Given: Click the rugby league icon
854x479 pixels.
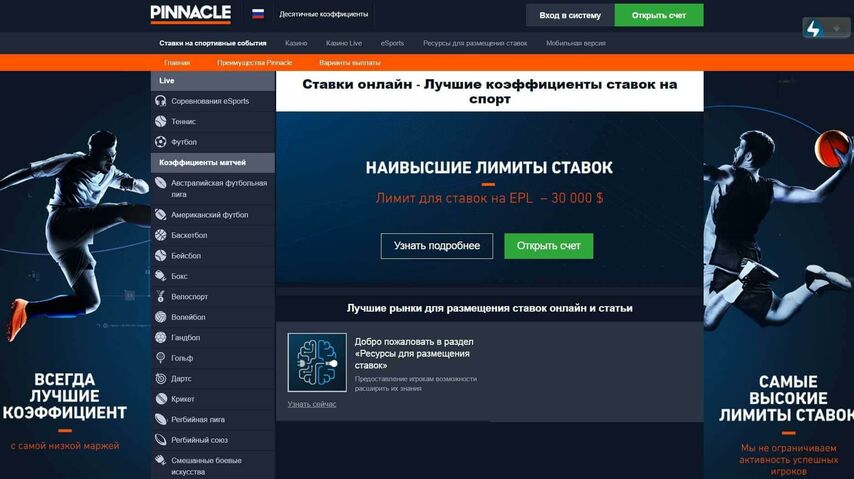Looking at the screenshot, I should [161, 419].
